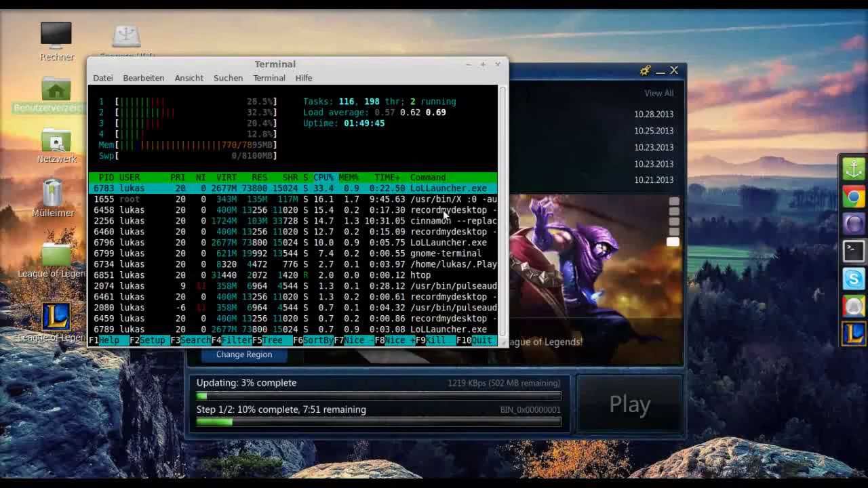Open the Suchen menu

[228, 78]
